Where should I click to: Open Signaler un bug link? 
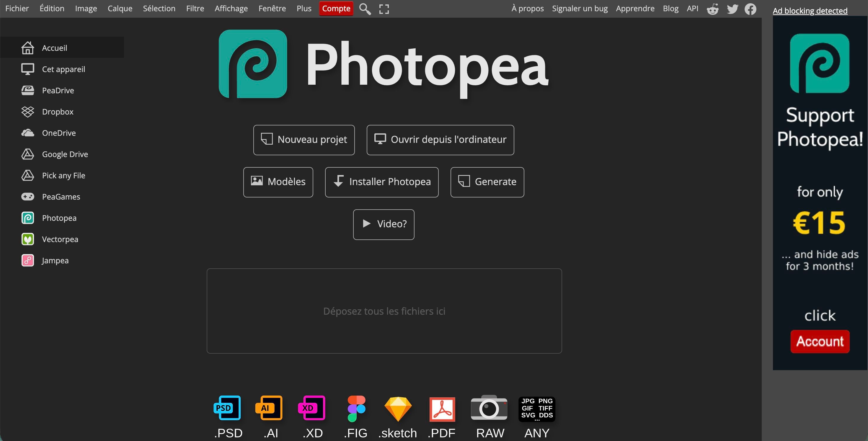(580, 9)
